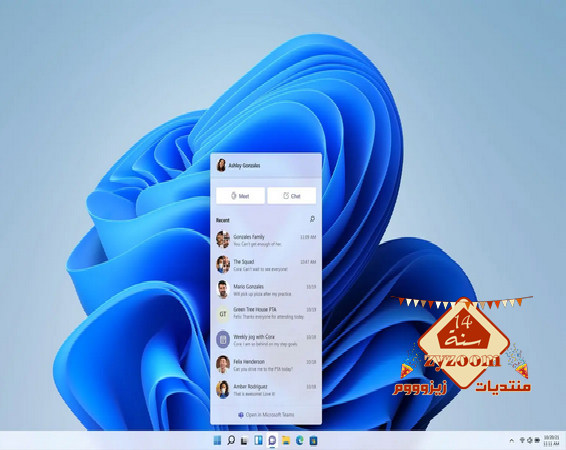This screenshot has width=566, height=450.
Task: Click Open in Microsoft Teams link
Action: tap(266, 415)
